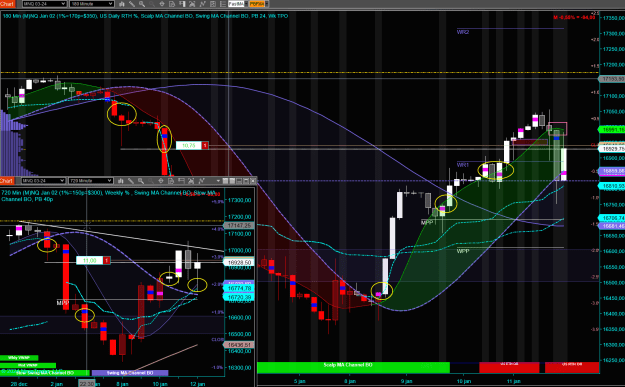
Task: Click the 12 jan date on 720 Minute axis
Action: pos(198,384)
